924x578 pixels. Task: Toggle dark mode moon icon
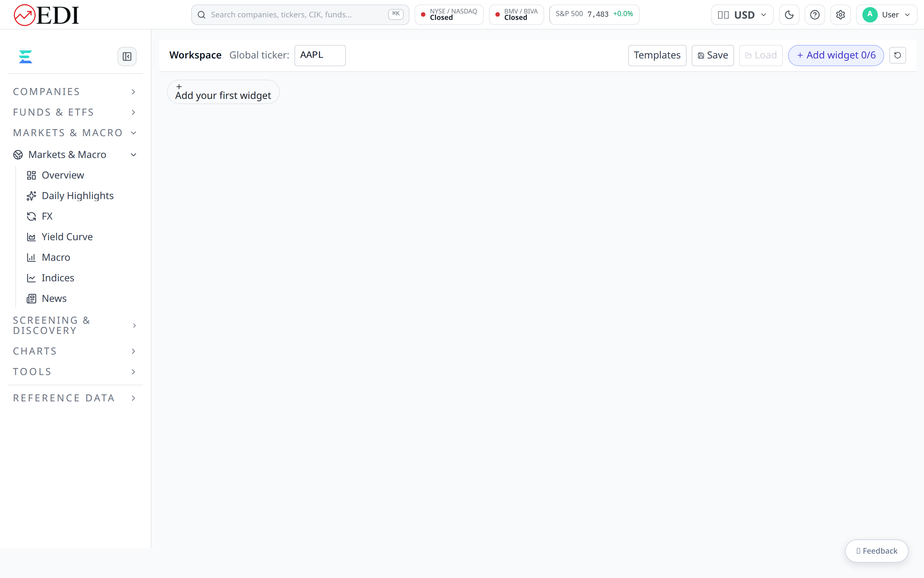pos(789,15)
